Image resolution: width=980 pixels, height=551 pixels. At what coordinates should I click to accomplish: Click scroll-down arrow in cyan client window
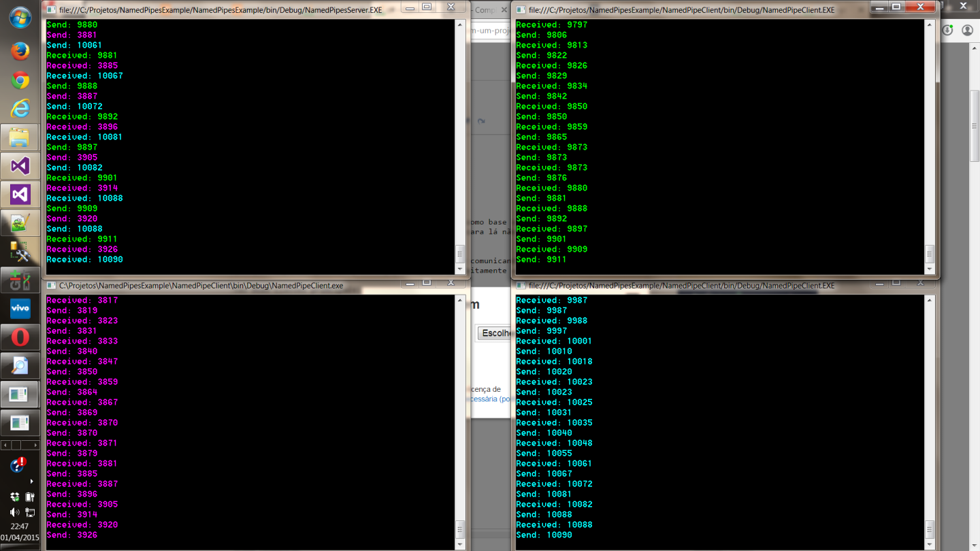click(930, 544)
